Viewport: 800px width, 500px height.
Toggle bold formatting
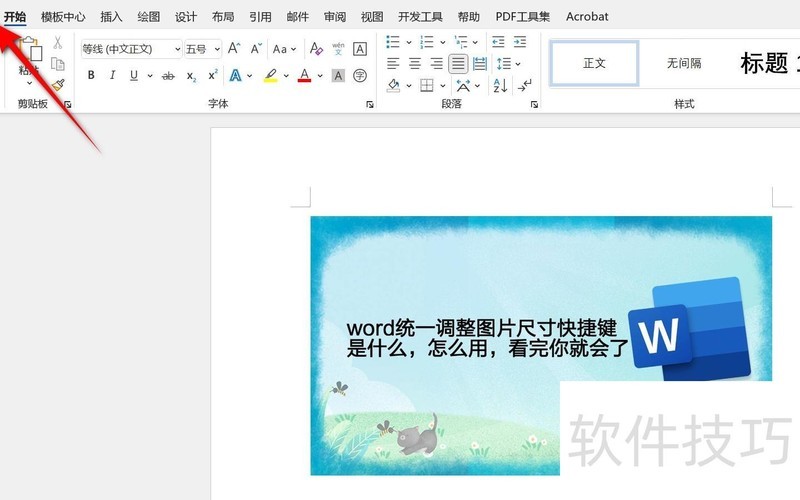coord(91,76)
